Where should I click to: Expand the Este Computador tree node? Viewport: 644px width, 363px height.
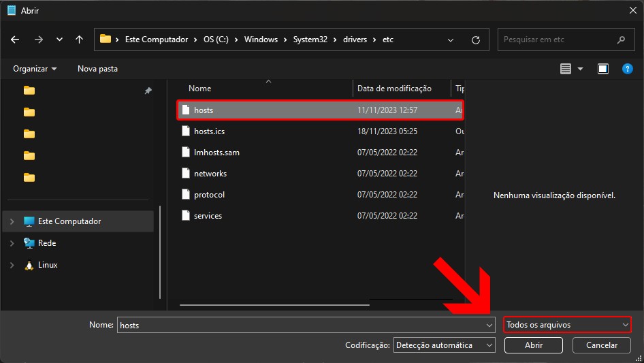[12, 221]
